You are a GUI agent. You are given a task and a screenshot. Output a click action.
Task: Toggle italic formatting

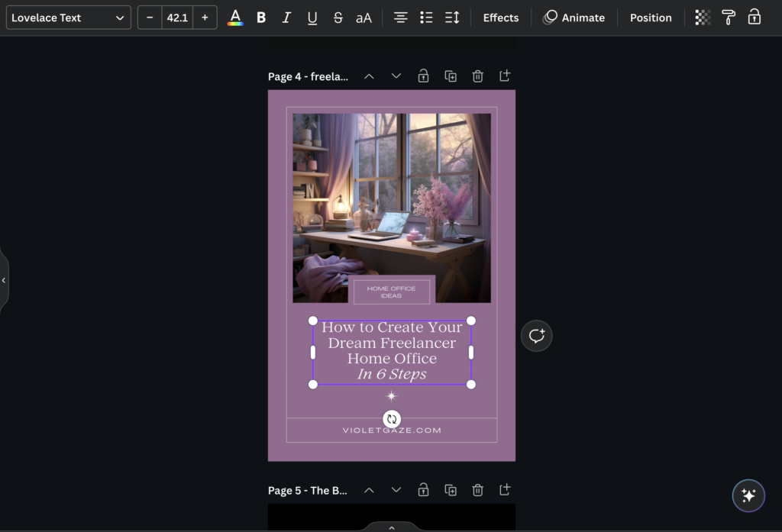(x=286, y=18)
